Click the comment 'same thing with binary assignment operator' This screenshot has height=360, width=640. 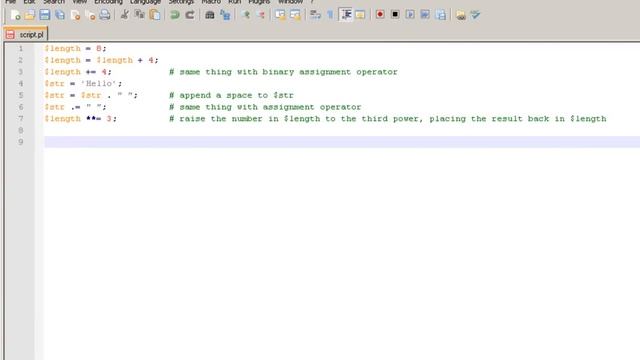click(x=283, y=72)
